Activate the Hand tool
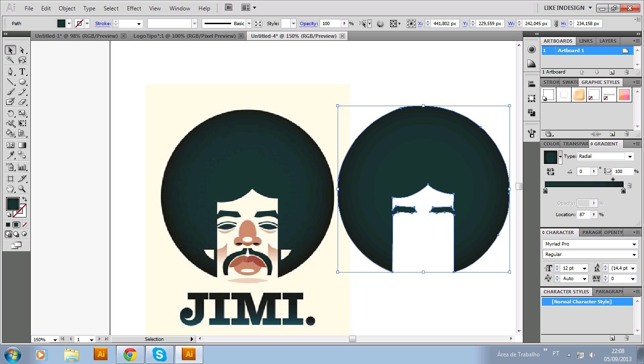The width and height of the screenshot is (644, 364). click(x=10, y=189)
